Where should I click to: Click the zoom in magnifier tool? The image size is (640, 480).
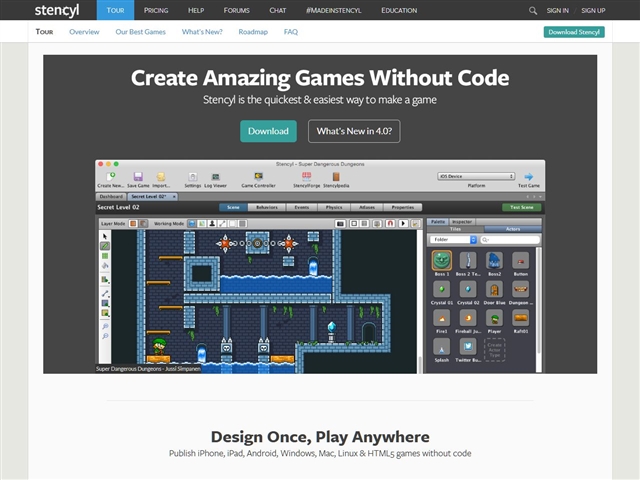(x=105, y=327)
